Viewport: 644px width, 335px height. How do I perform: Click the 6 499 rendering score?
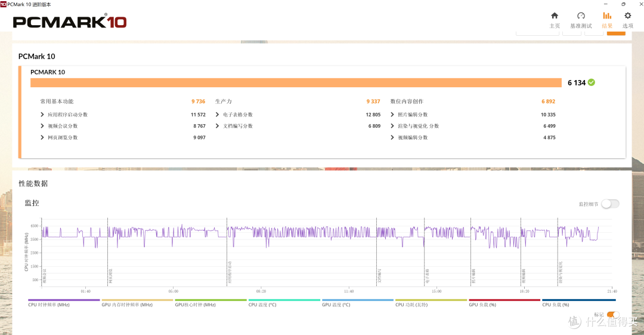(x=549, y=126)
